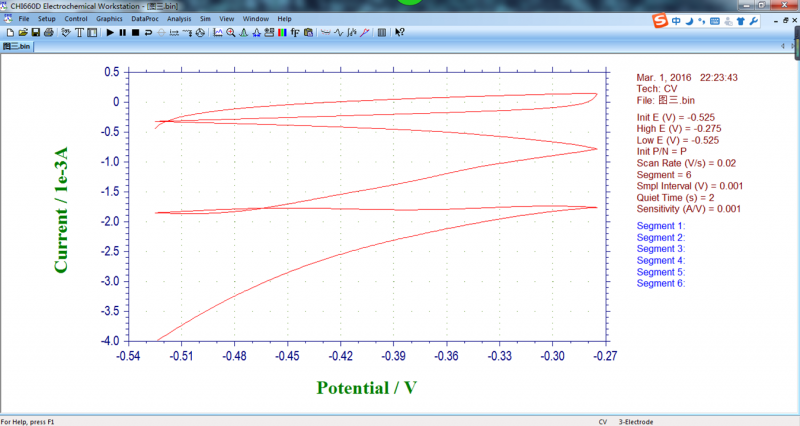
Task: Click the Reverse Scan arrow icon
Action: tap(148, 32)
